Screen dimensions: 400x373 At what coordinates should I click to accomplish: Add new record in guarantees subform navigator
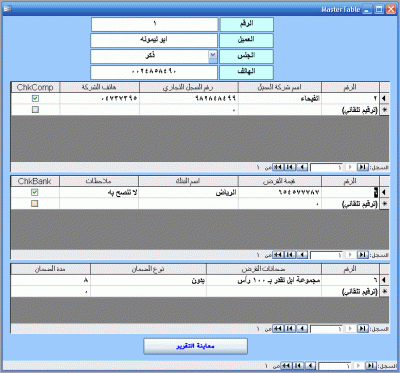278,329
